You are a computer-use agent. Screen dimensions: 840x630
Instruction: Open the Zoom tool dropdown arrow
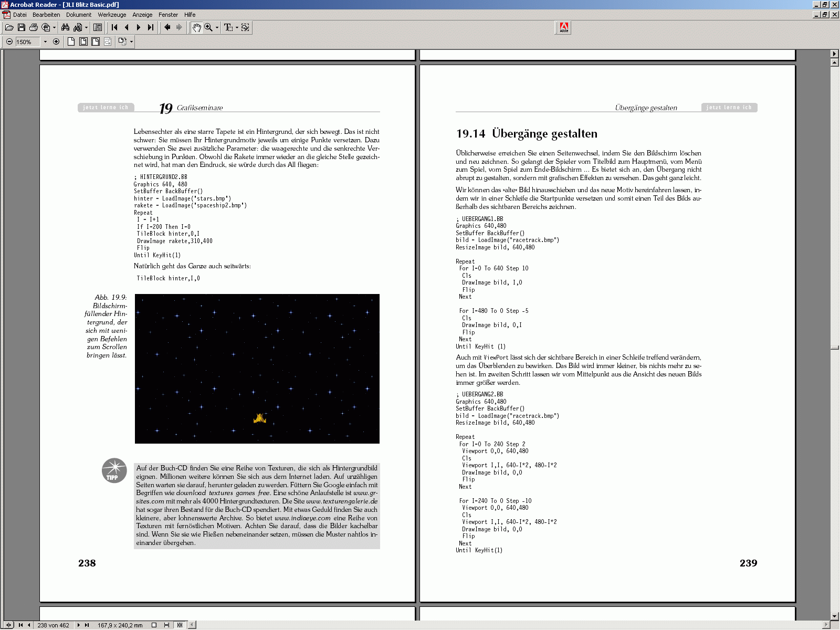pyautogui.click(x=217, y=27)
